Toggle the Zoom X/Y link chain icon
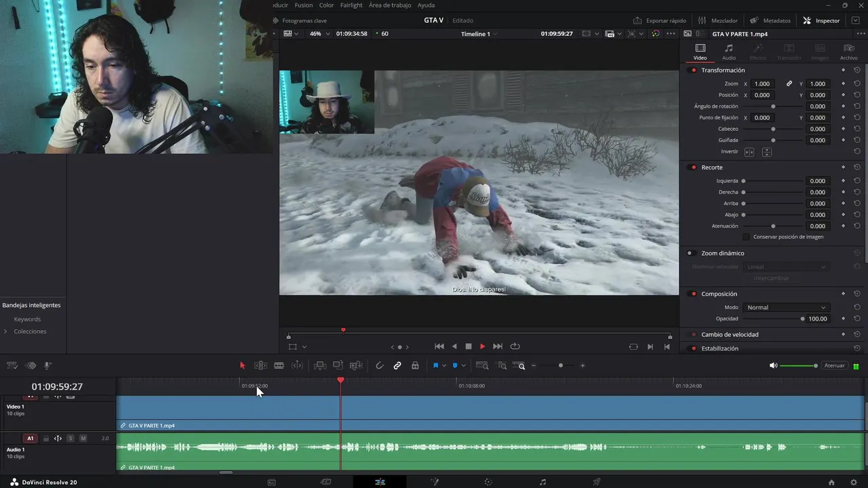Image resolution: width=868 pixels, height=488 pixels. (x=789, y=84)
